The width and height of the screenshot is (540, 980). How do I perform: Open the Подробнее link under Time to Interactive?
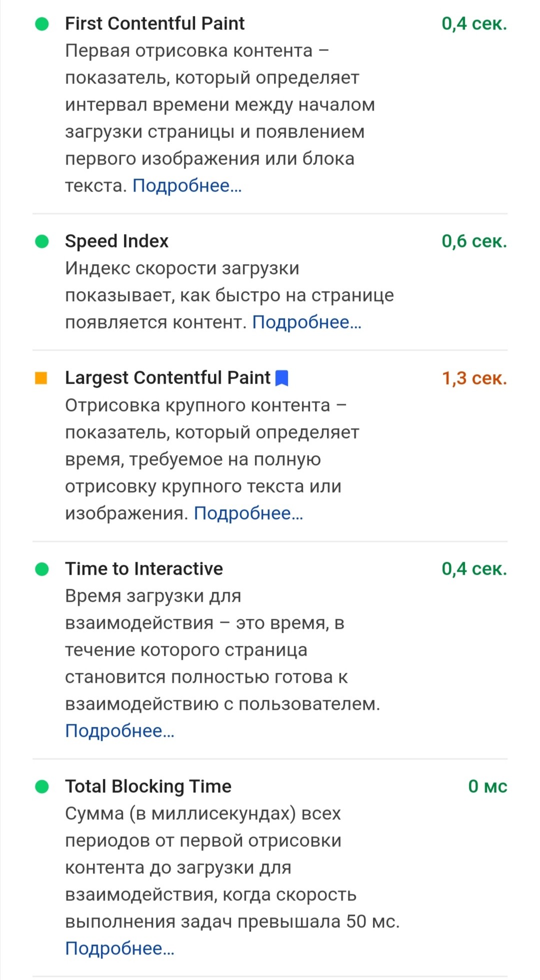click(120, 731)
